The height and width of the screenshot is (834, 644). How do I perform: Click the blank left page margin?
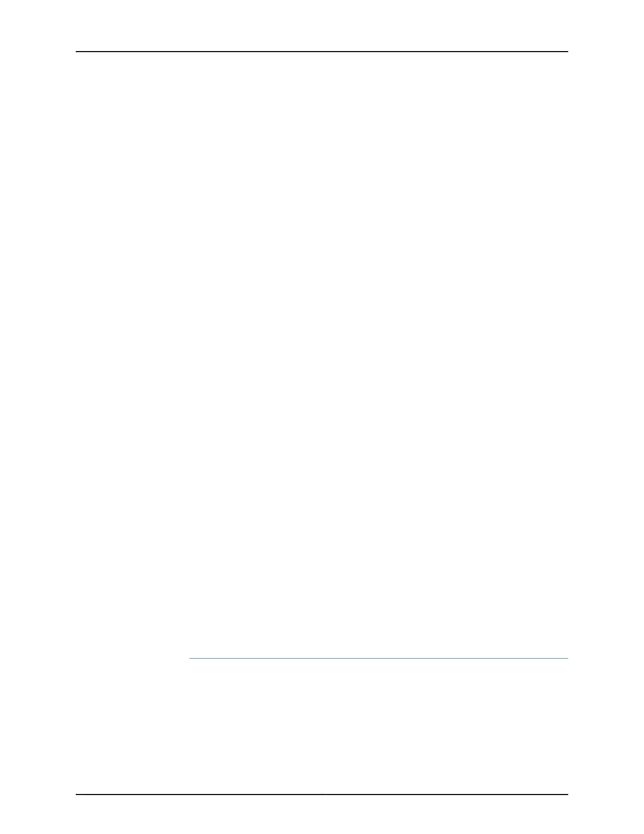click(x=38, y=417)
